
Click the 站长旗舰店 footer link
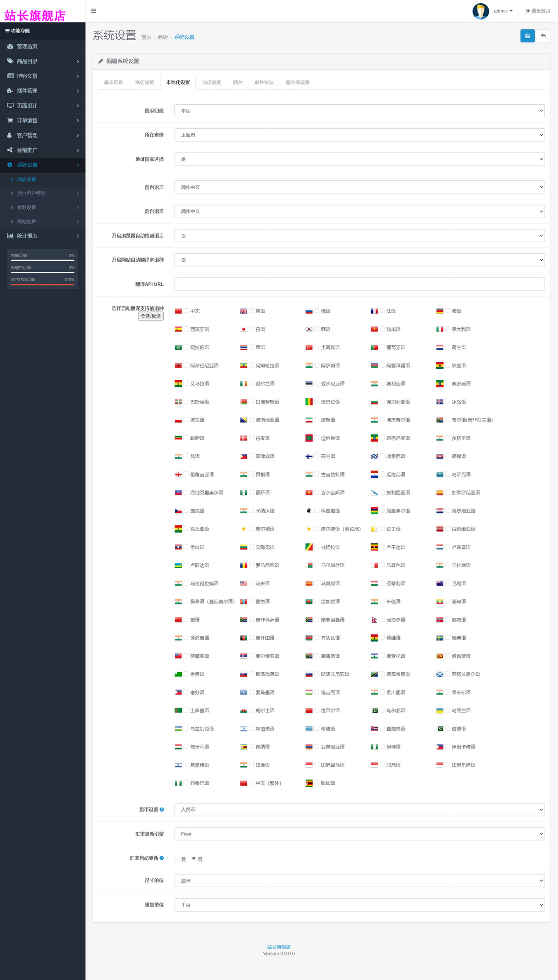coord(279,947)
